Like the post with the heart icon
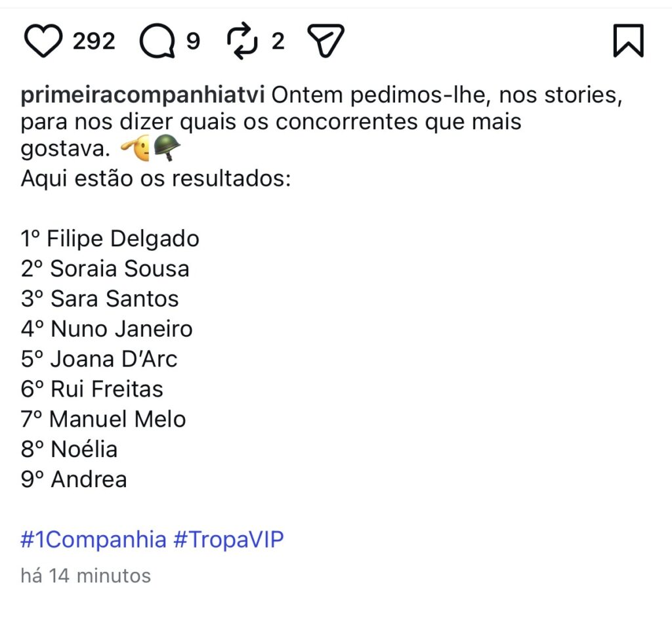This screenshot has width=672, height=631. [43, 41]
